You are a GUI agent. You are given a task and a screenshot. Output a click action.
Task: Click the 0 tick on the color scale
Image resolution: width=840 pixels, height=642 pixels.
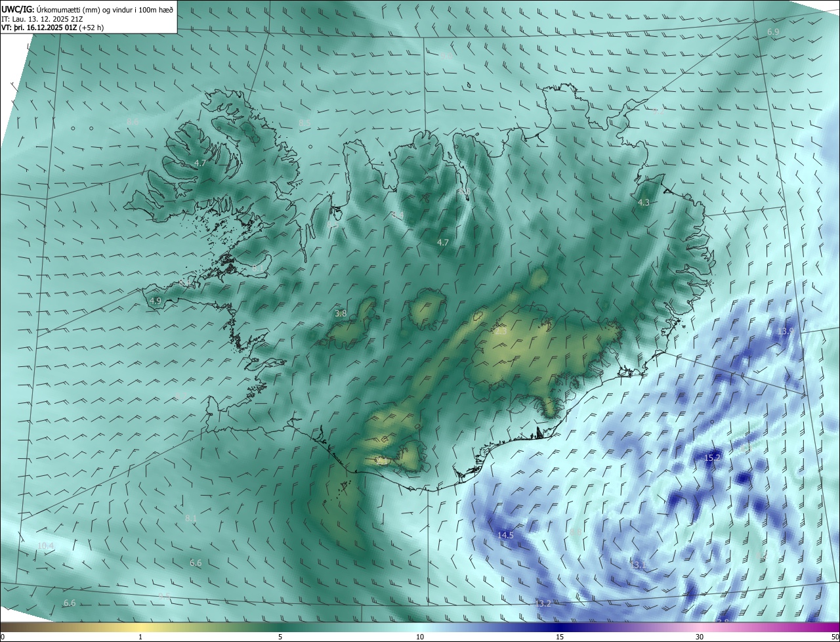tap(3, 637)
